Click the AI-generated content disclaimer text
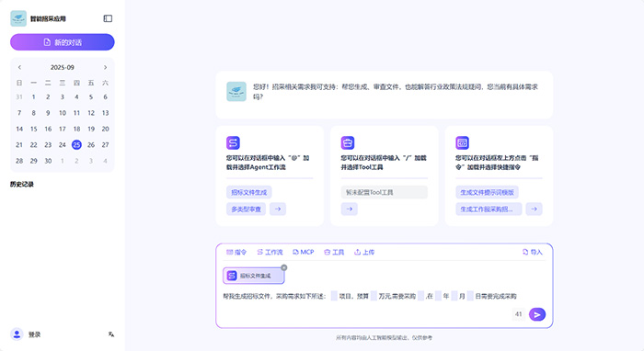This screenshot has height=351, width=644. 384,338
